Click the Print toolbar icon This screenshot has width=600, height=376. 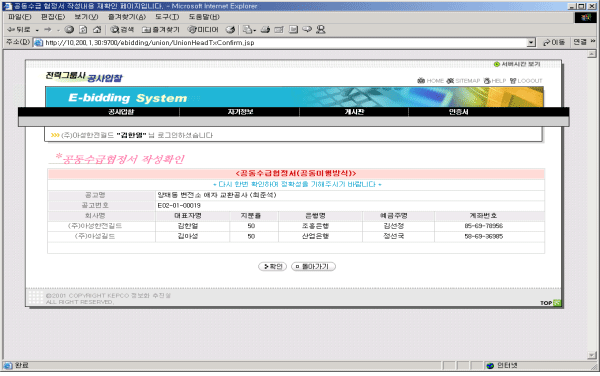[266, 29]
